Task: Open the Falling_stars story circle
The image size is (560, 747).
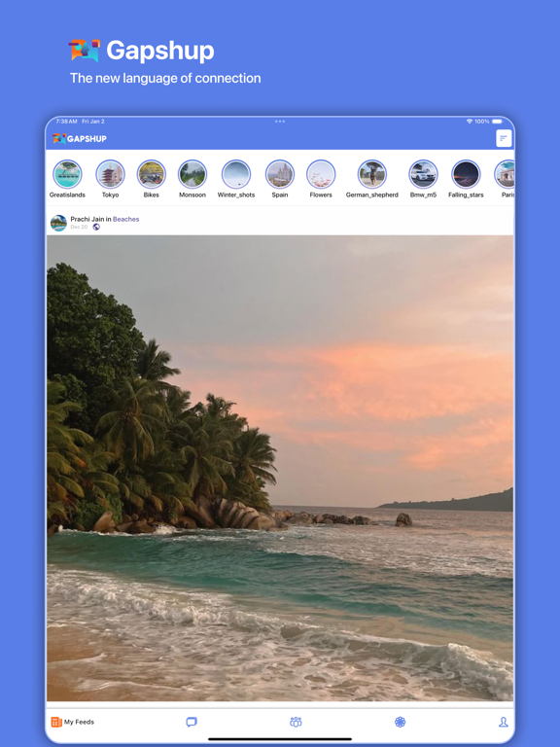Action: point(466,174)
